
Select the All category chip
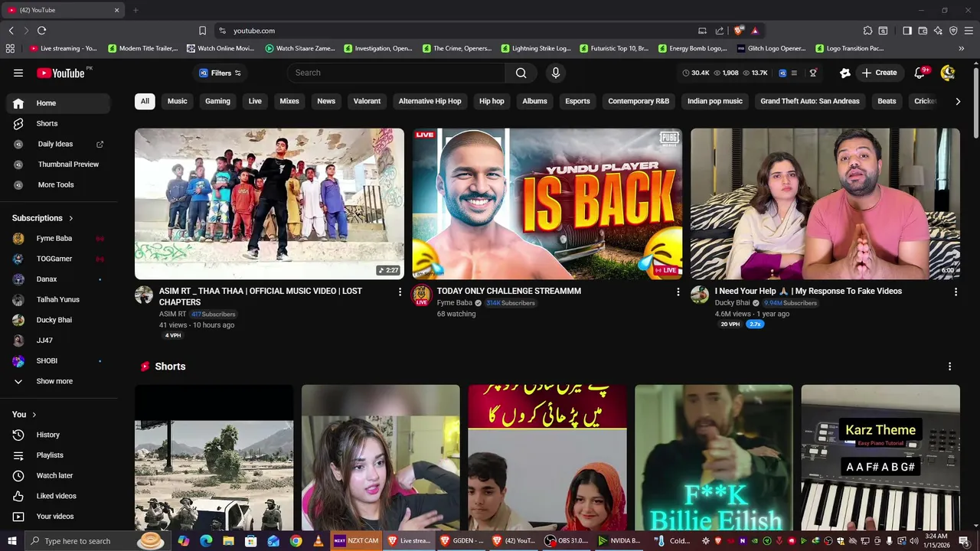145,101
